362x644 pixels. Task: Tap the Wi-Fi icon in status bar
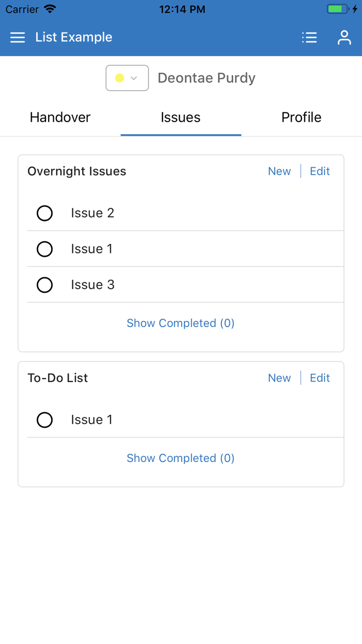50,9
